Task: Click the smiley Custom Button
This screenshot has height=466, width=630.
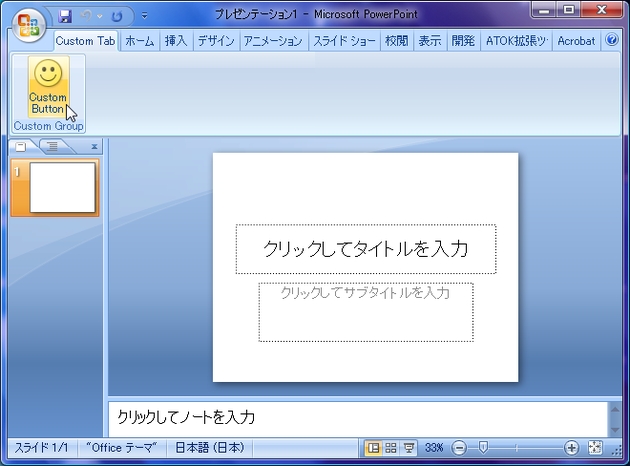Action: [x=48, y=86]
